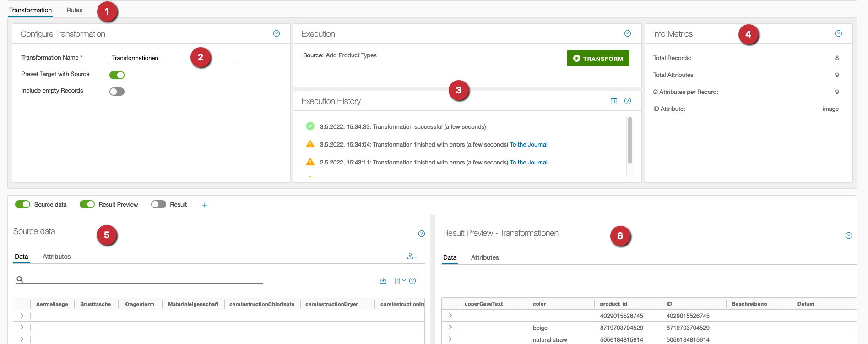This screenshot has width=868, height=344.
Task: Open Attributes tab in Result Preview
Action: coord(485,257)
